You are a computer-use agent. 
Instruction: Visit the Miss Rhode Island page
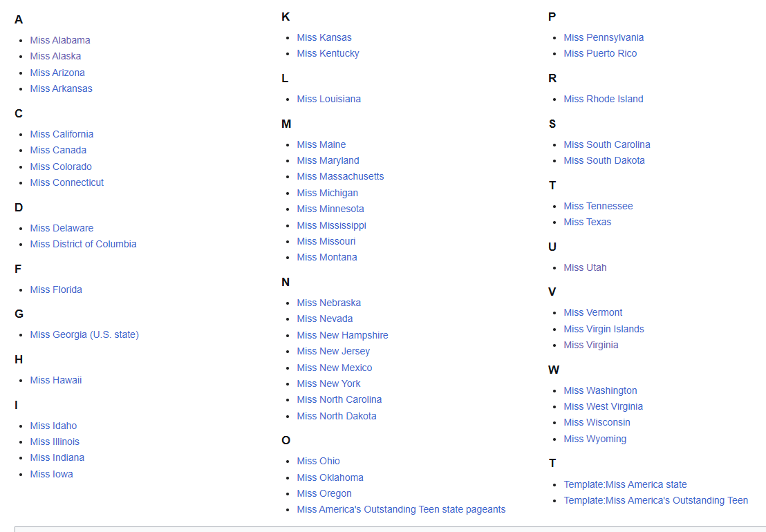pos(604,99)
